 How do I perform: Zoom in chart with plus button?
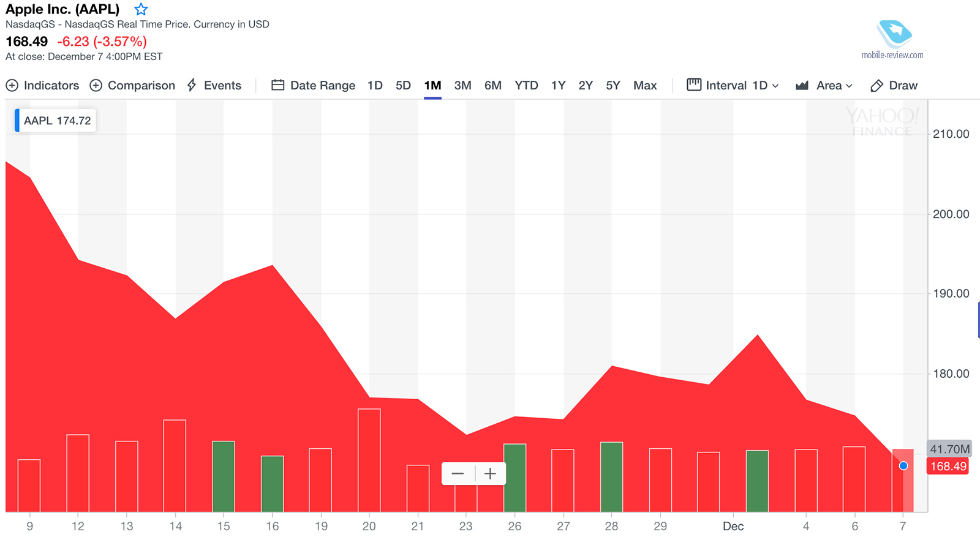490,473
